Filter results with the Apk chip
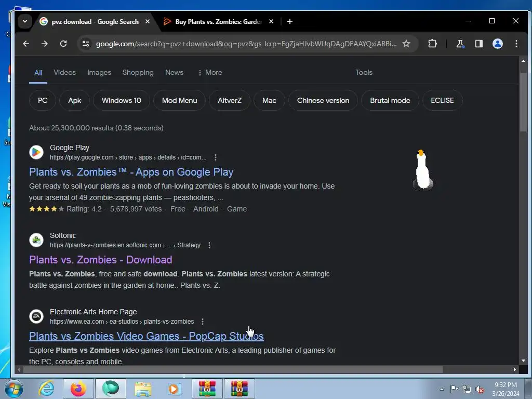Viewport: 532px width, 399px height. pos(75,100)
